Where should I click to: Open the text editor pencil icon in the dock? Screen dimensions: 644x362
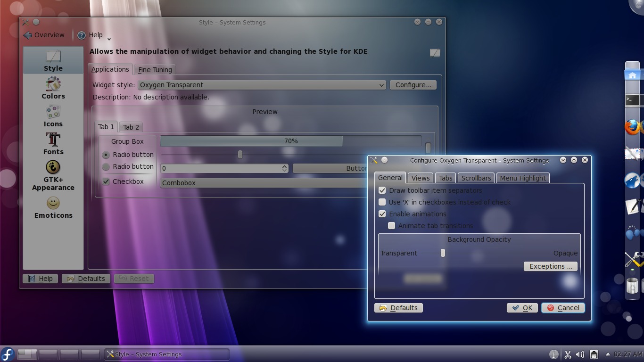coord(633,206)
